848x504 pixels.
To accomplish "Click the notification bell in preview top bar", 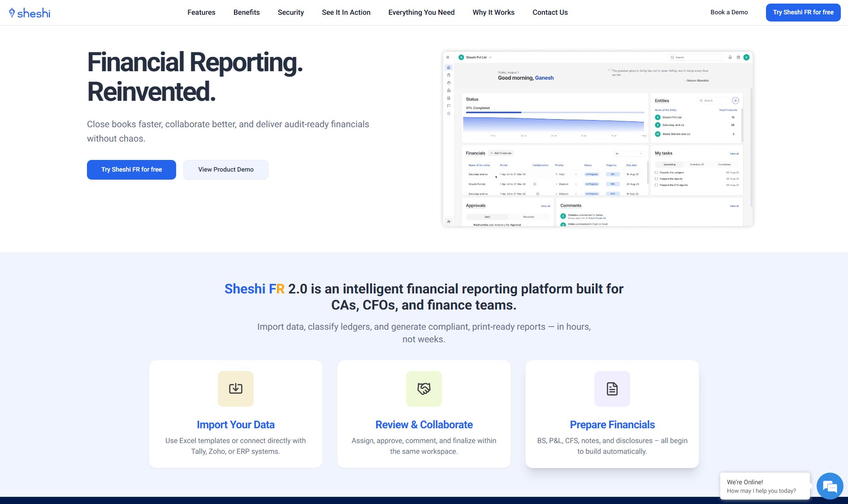I will coord(730,57).
